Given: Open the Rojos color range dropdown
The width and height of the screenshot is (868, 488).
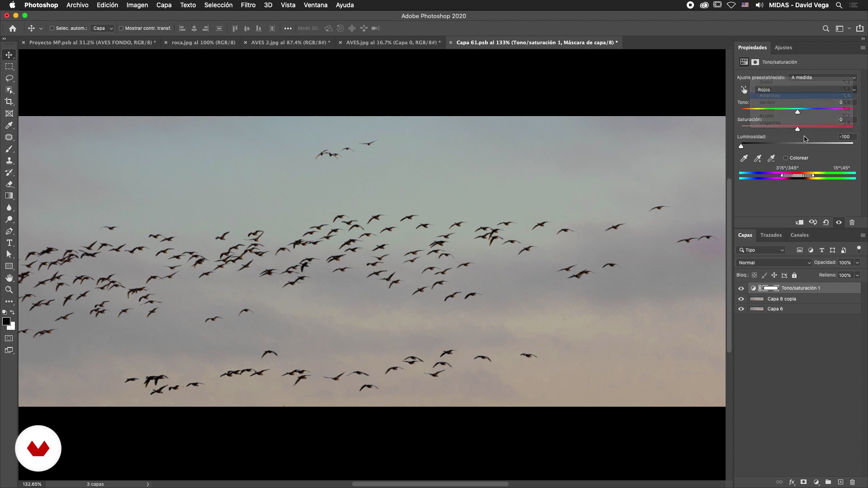Looking at the screenshot, I should coord(806,90).
